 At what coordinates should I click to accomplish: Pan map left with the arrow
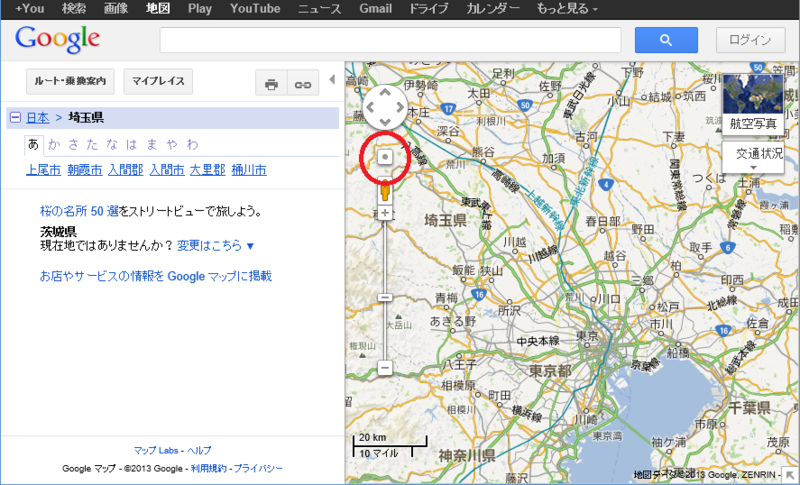point(370,108)
